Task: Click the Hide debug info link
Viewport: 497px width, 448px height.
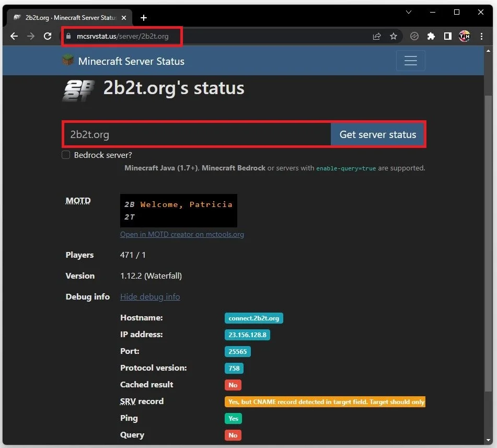Action: pos(150,297)
